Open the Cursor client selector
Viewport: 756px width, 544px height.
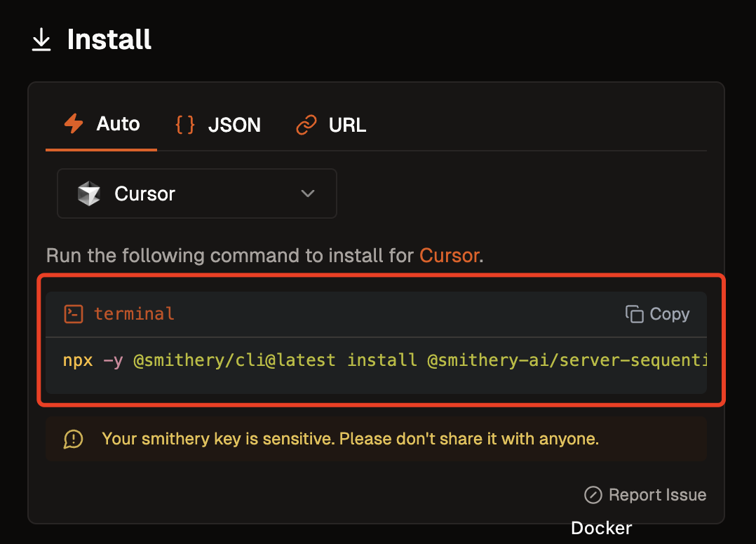pos(196,193)
